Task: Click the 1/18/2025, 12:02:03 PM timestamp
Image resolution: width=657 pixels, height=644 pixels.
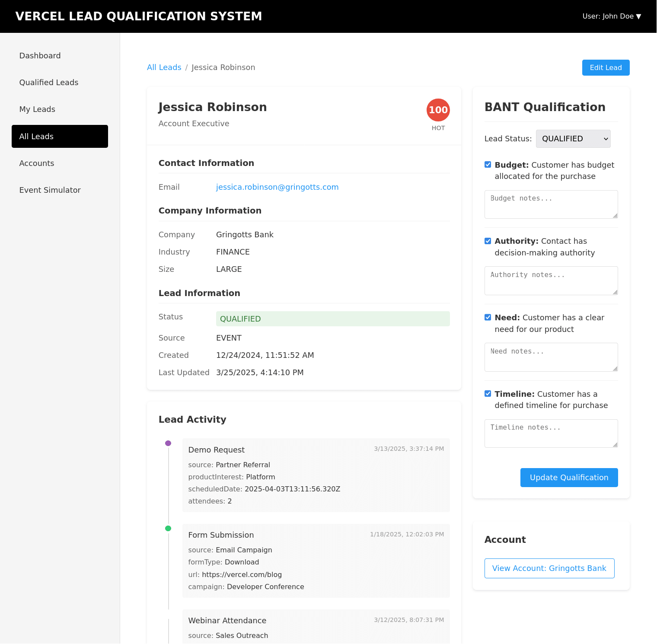Action: (x=407, y=534)
